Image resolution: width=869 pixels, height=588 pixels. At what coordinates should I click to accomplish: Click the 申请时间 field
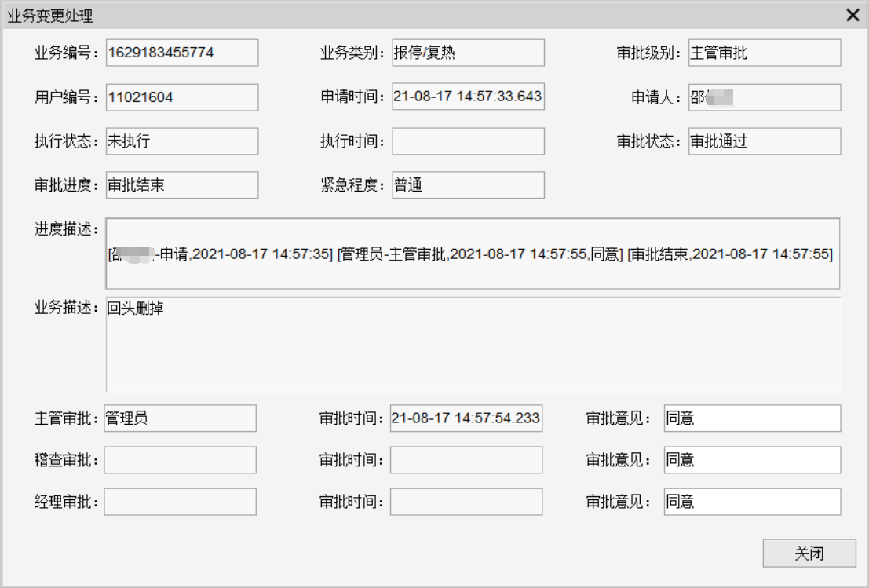[x=468, y=97]
